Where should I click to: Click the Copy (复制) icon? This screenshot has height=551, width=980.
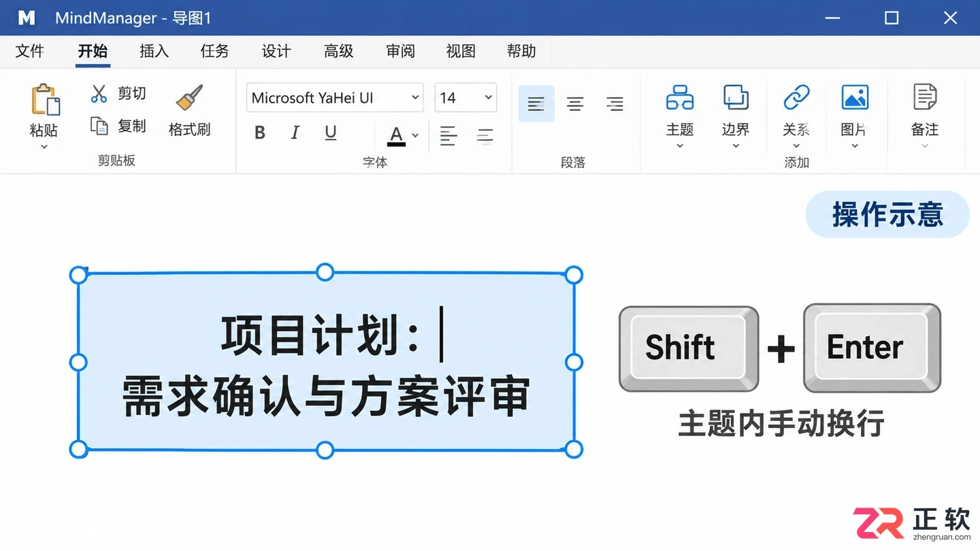pyautogui.click(x=99, y=126)
